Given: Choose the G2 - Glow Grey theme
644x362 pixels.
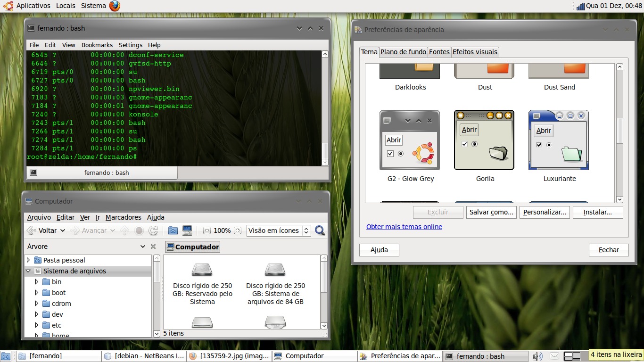Looking at the screenshot, I should [410, 140].
